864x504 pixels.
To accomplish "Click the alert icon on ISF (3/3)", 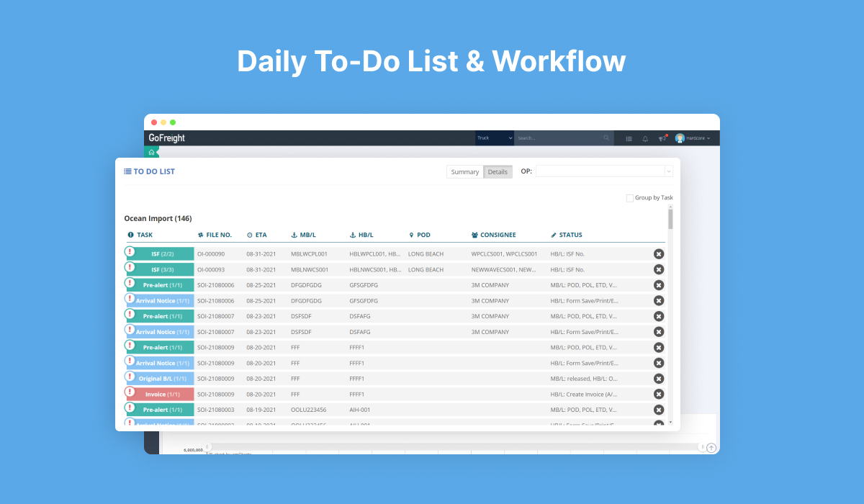I will [x=130, y=267].
